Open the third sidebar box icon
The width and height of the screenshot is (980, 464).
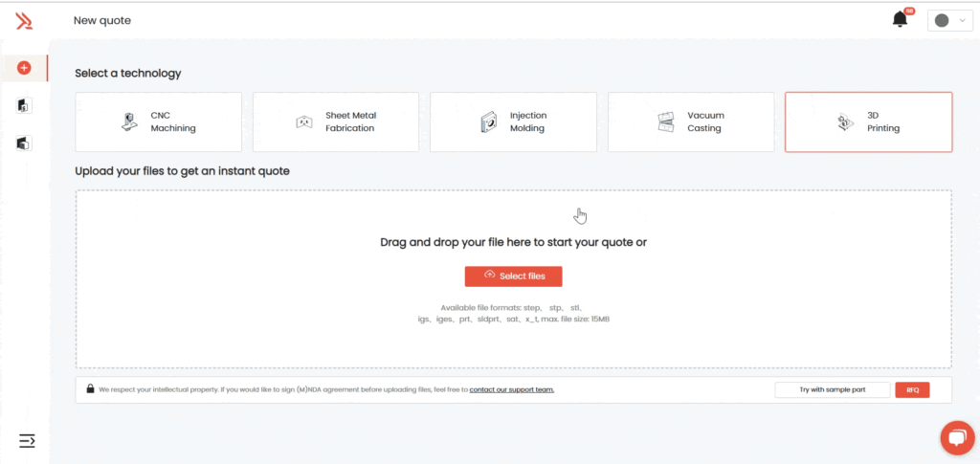24,144
